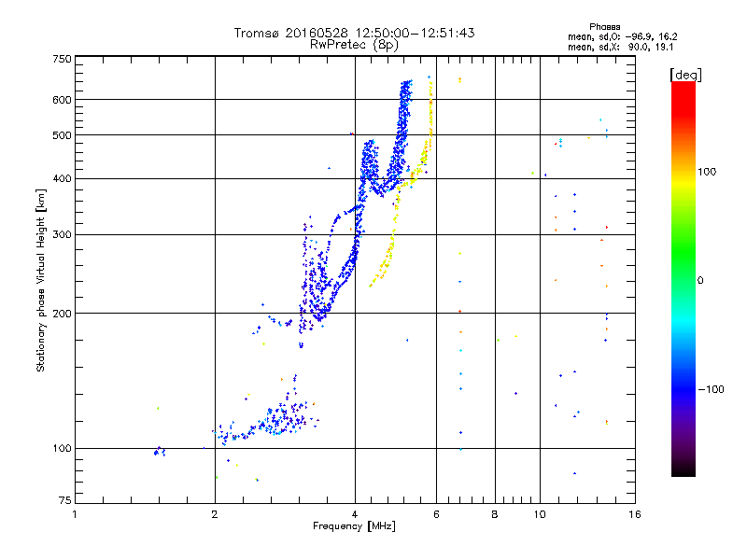Click the frequency axis tick label "16"
The width and height of the screenshot is (747, 560).
[x=635, y=514]
